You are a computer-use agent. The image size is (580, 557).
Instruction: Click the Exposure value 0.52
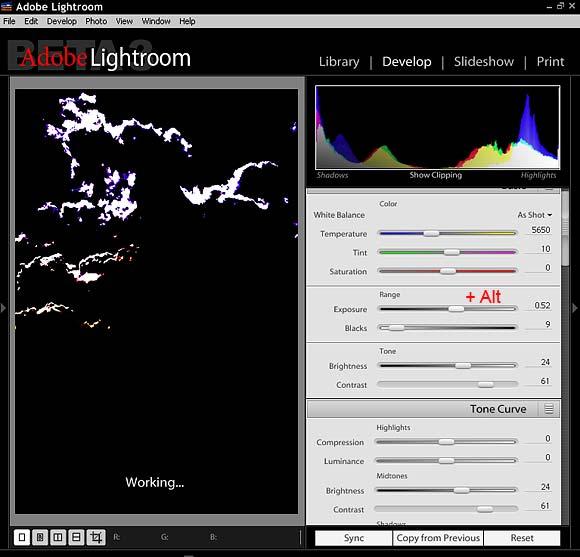[542, 305]
